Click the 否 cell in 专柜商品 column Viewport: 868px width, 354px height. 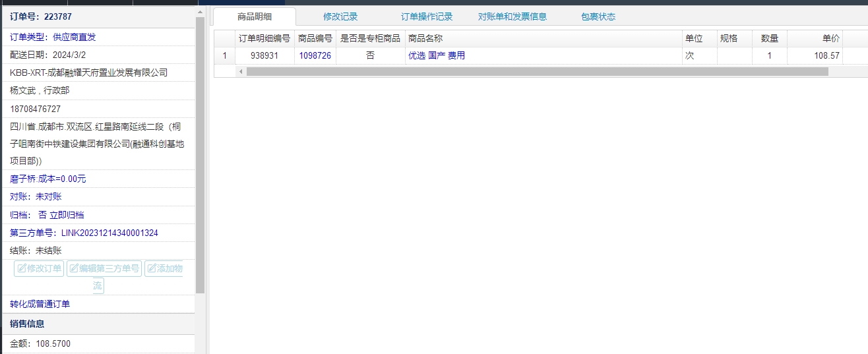[x=370, y=55]
